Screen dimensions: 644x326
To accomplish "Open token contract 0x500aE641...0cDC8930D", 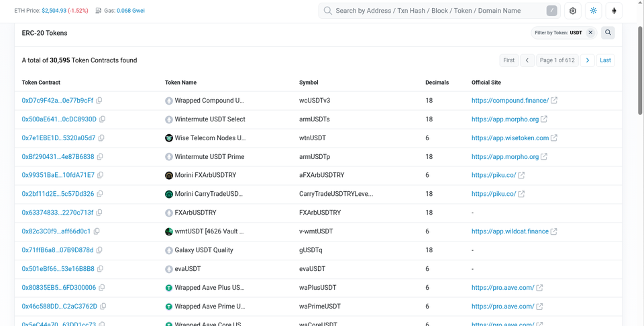I will click(59, 119).
